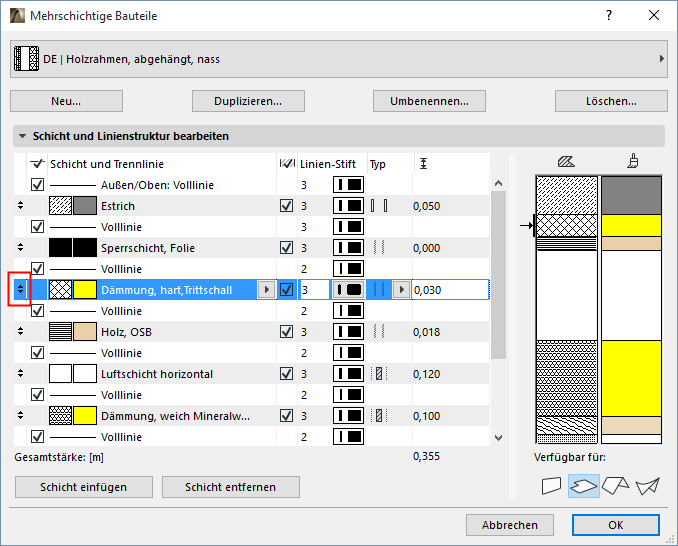Click the Duplizieren... button

point(248,101)
